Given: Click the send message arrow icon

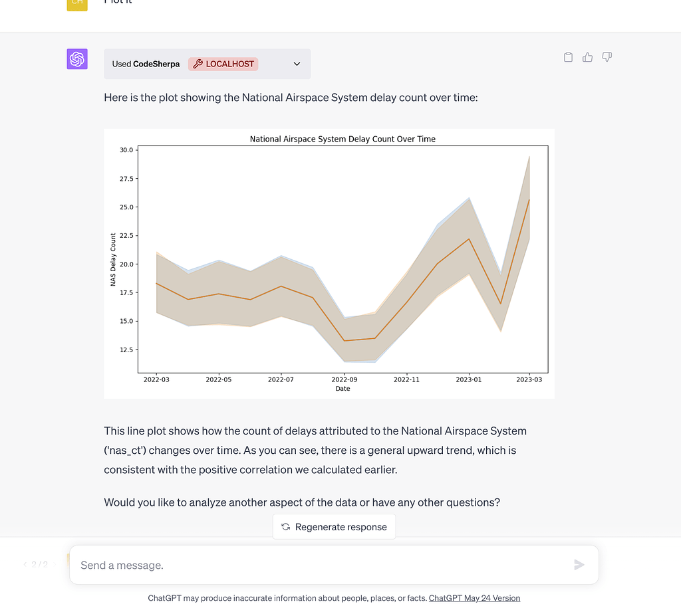Looking at the screenshot, I should [x=579, y=565].
